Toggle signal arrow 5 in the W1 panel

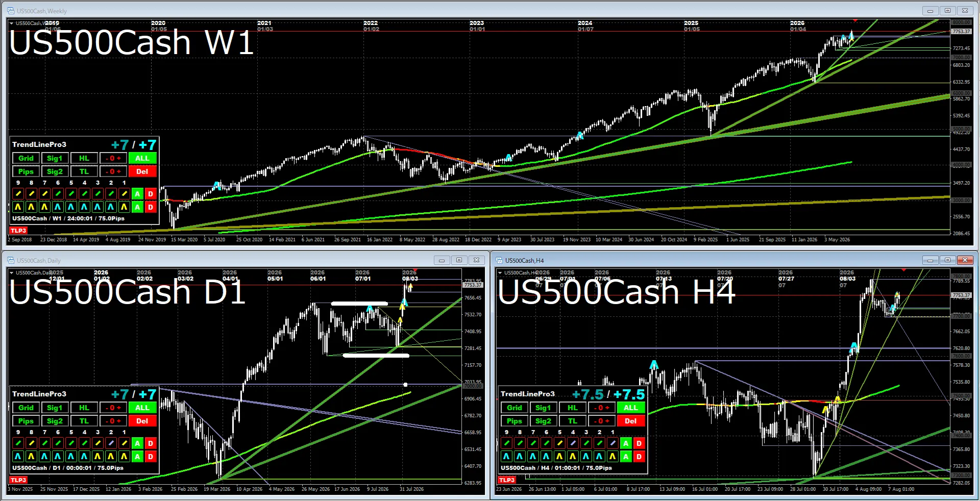tap(71, 207)
